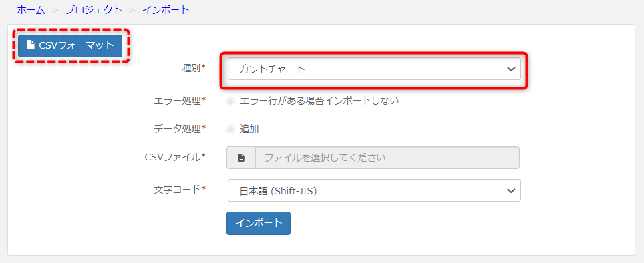Click the blue インポート submit button
The height and width of the screenshot is (263, 644).
[x=259, y=223]
